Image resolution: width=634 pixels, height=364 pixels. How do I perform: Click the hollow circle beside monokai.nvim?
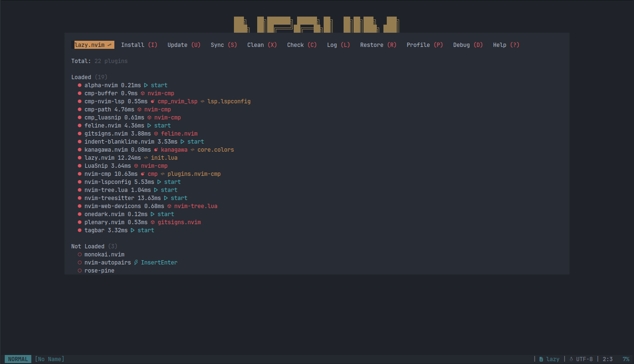coord(80,255)
